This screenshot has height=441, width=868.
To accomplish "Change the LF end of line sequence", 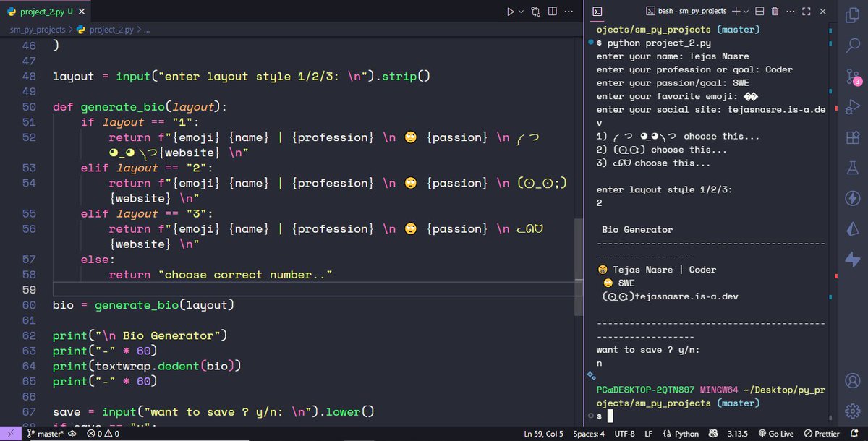I will (649, 434).
